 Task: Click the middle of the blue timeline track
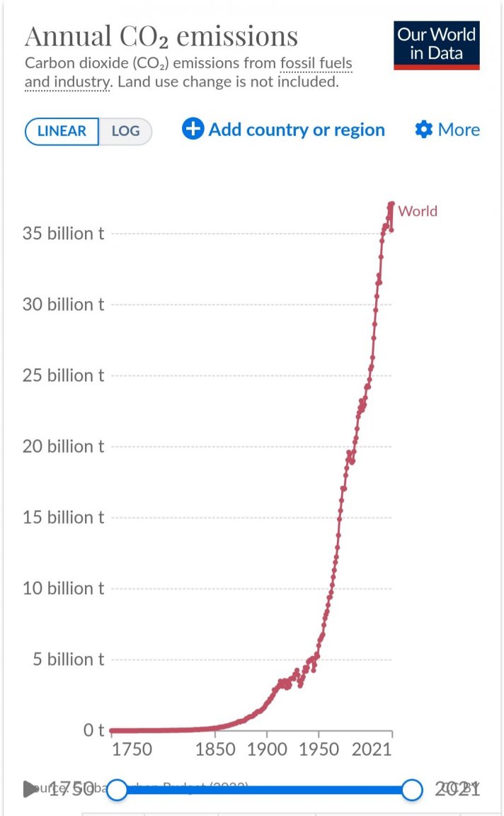[x=265, y=790]
